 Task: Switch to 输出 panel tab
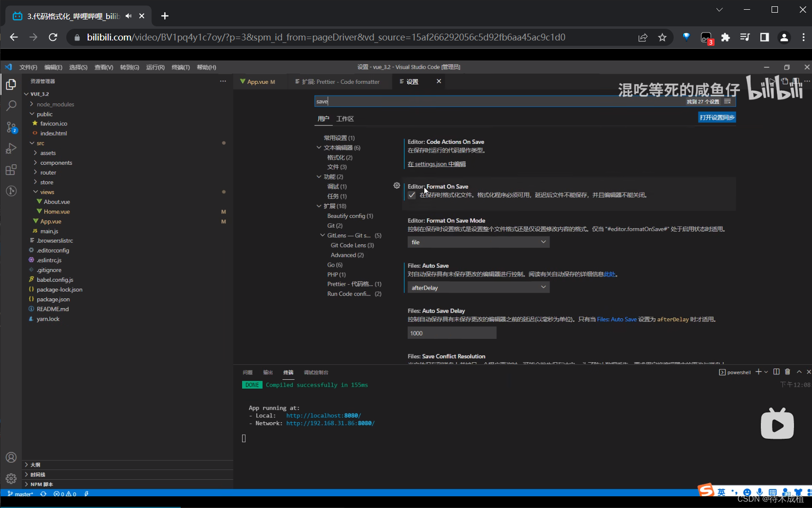pyautogui.click(x=268, y=372)
